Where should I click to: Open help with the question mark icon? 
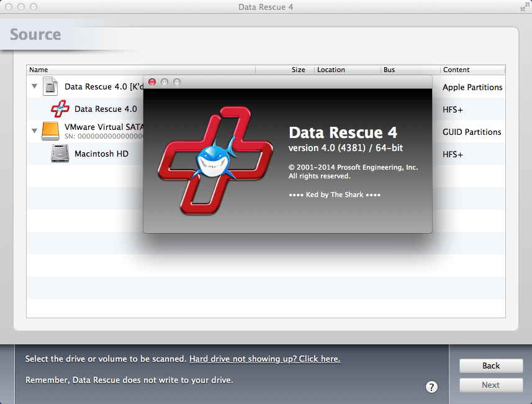coord(431,387)
